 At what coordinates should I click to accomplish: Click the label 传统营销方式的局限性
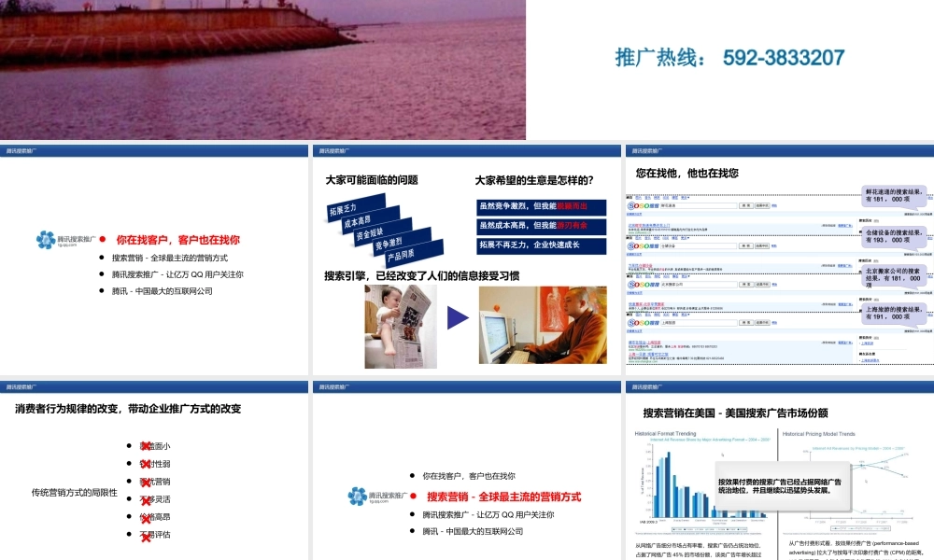tap(75, 492)
